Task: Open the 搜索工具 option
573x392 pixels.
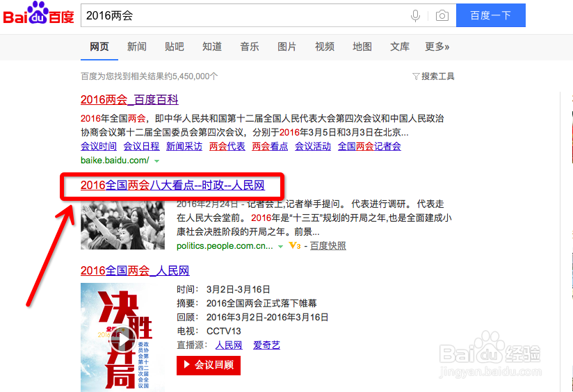Action: (438, 76)
